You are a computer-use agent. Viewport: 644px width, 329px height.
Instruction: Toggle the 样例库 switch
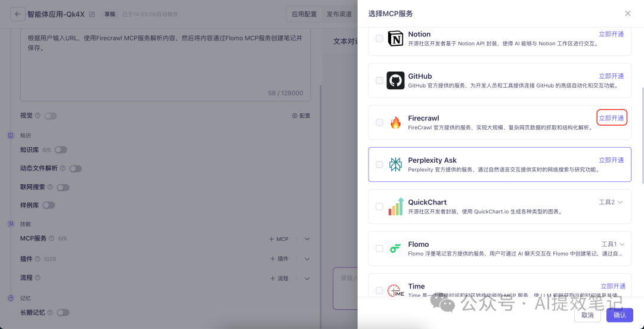pyautogui.click(x=48, y=205)
